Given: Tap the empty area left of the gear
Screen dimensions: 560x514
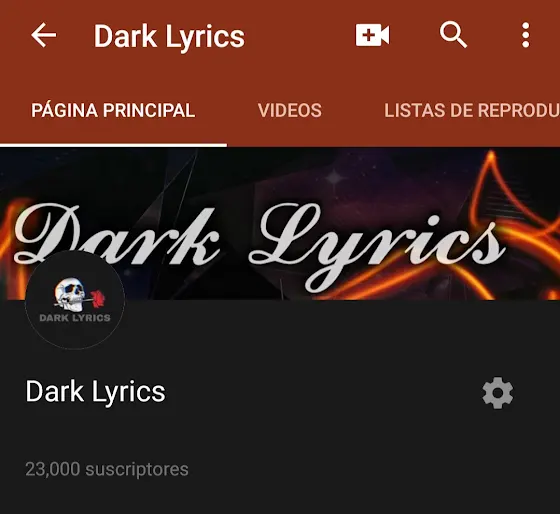Looking at the screenshot, I should click(321, 393).
